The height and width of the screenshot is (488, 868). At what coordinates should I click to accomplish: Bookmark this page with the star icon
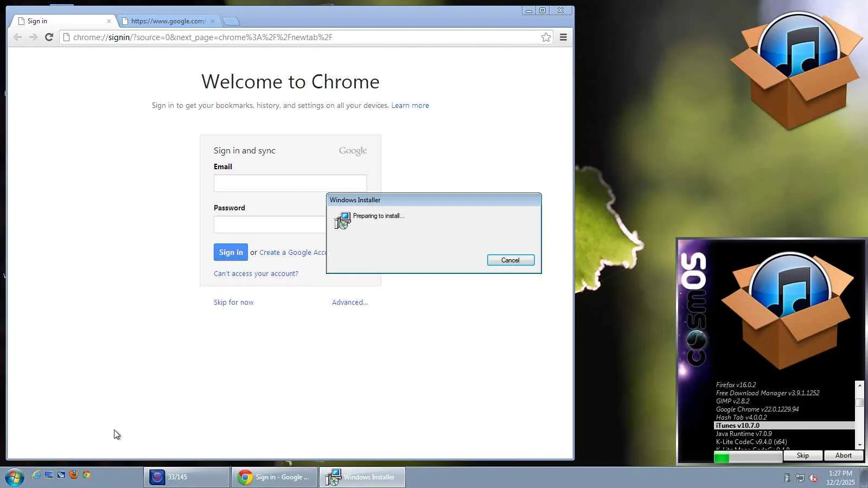pyautogui.click(x=546, y=37)
